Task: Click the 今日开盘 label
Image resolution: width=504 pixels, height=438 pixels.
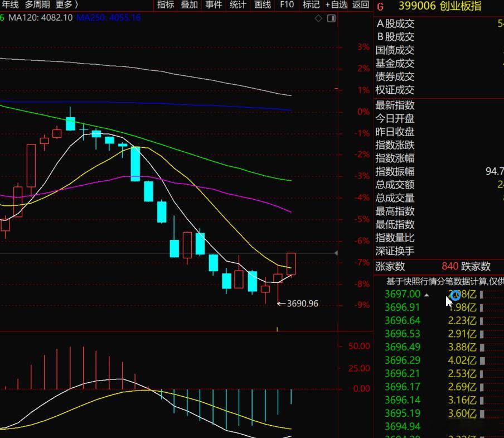Action: [395, 119]
